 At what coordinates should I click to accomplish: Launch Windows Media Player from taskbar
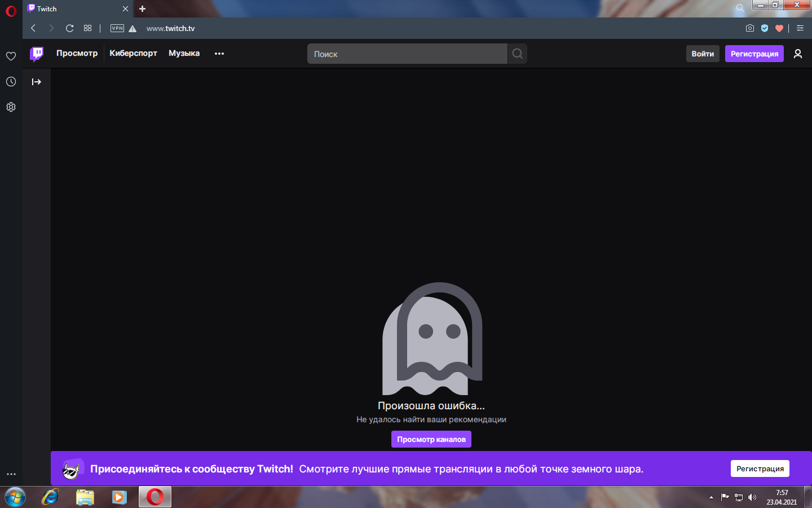pos(120,497)
